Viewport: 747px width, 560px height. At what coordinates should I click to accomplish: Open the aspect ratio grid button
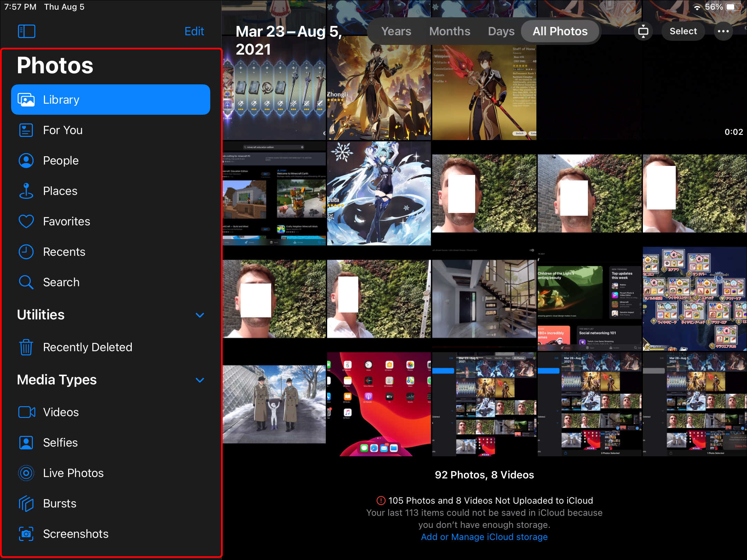643,31
